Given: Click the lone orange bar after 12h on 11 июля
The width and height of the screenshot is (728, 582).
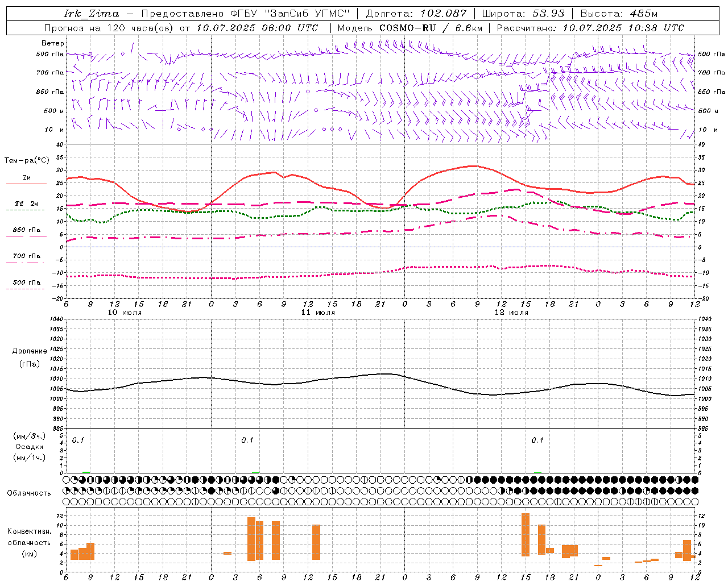Looking at the screenshot, I should point(316,542).
